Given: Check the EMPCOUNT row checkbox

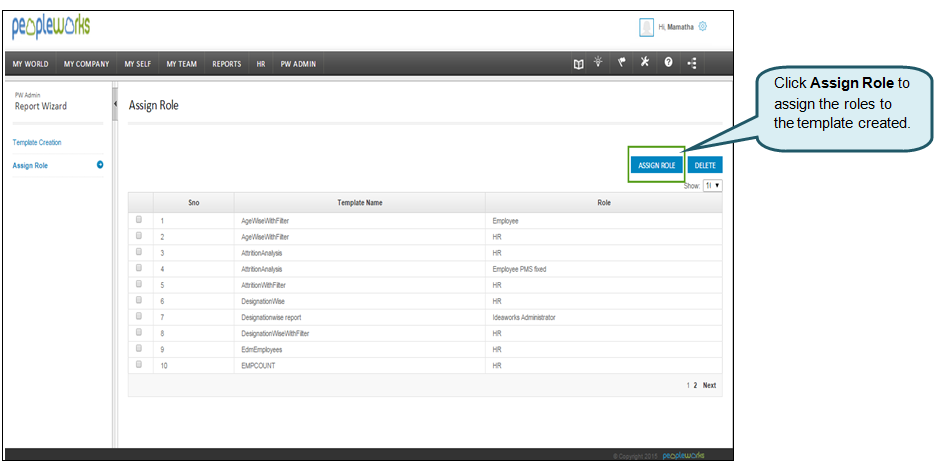Looking at the screenshot, I should (x=140, y=365).
